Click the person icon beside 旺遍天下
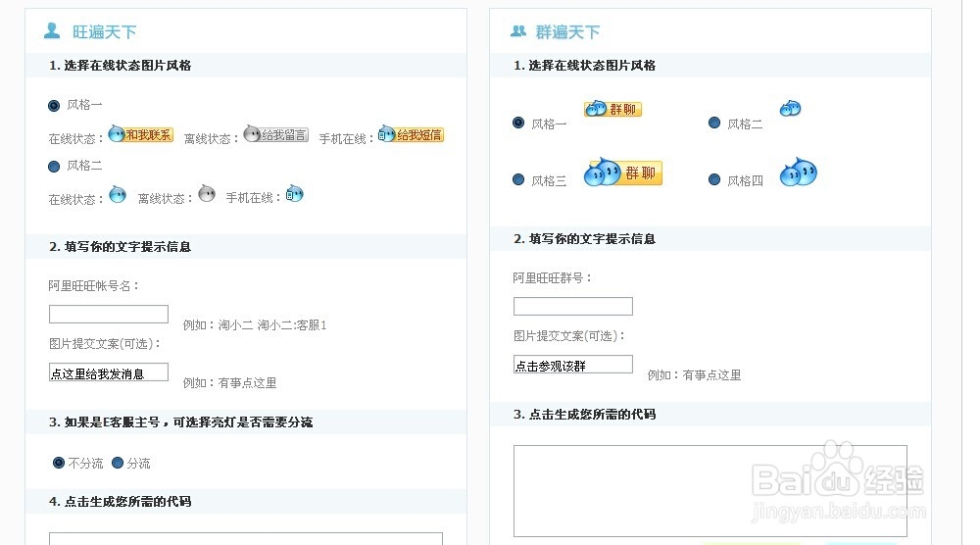The width and height of the screenshot is (980, 545). pyautogui.click(x=52, y=30)
